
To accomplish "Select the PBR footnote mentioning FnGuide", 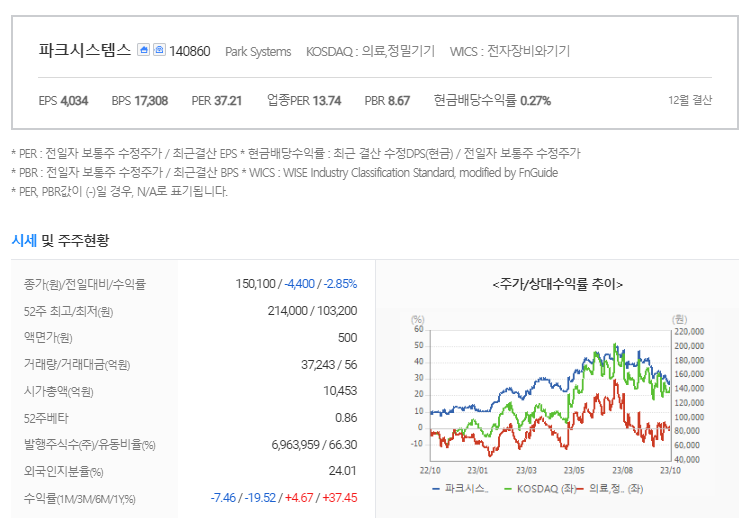I will tap(285, 172).
